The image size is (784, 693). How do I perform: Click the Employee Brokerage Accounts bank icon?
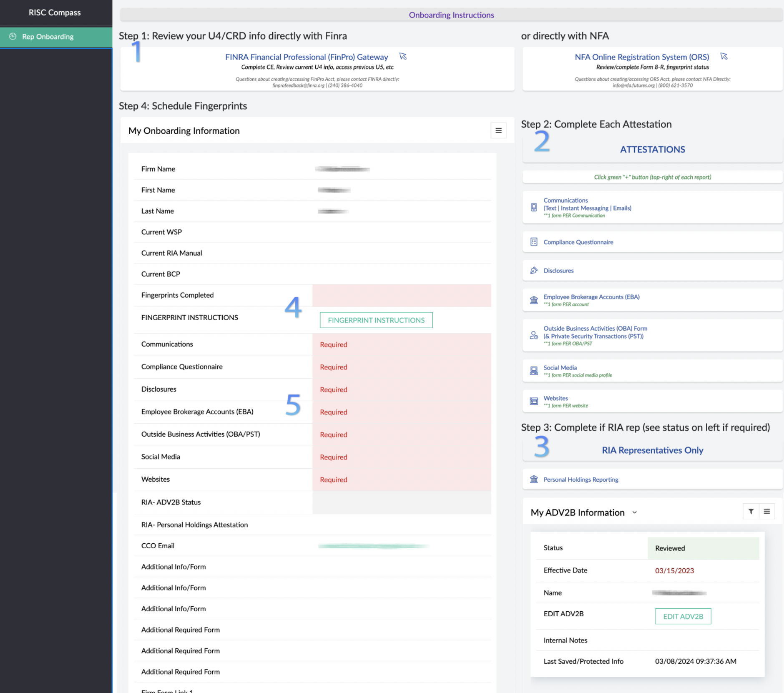pos(534,300)
